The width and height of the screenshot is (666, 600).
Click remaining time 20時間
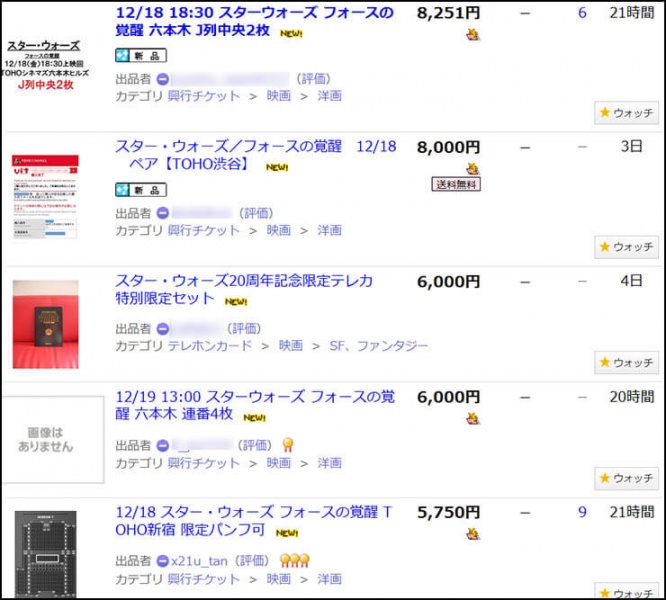(632, 397)
